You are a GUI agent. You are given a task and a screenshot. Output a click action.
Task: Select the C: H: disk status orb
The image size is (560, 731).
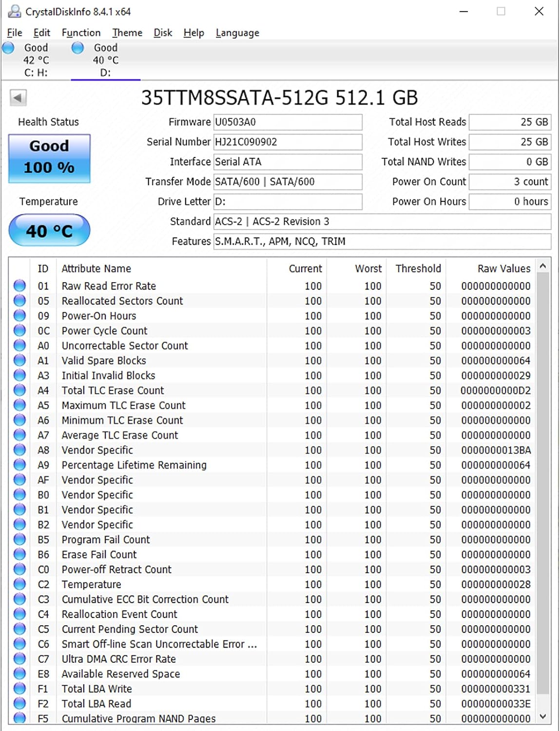[8, 48]
